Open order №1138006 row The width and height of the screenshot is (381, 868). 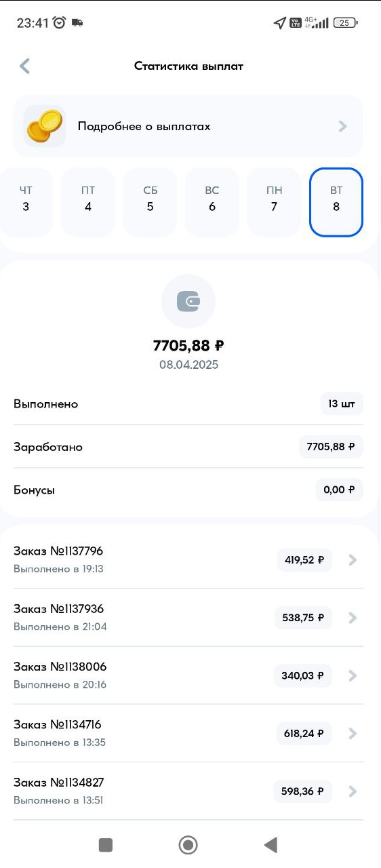[188, 675]
